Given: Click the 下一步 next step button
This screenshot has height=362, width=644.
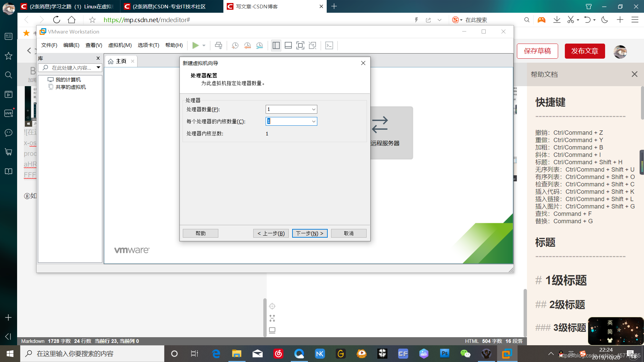Looking at the screenshot, I should (x=310, y=233).
